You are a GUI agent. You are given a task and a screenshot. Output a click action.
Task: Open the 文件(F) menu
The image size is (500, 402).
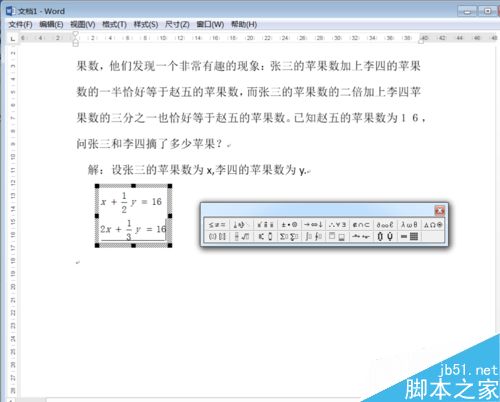click(x=20, y=24)
